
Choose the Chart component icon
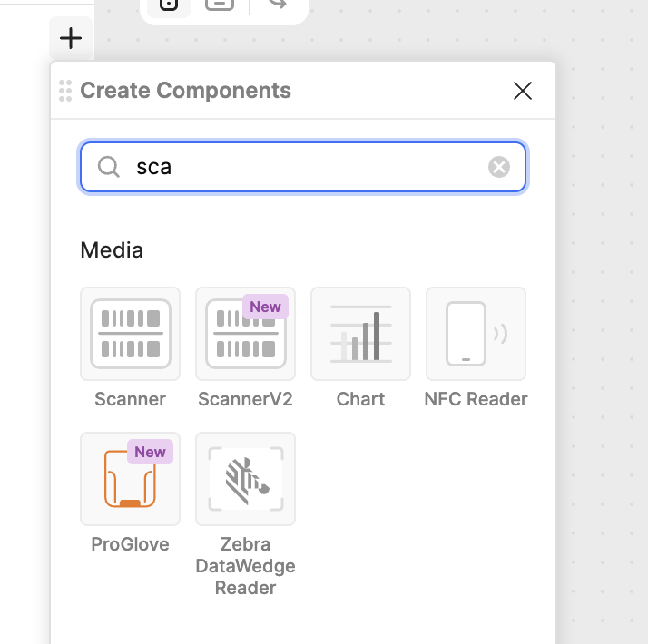[x=360, y=334]
